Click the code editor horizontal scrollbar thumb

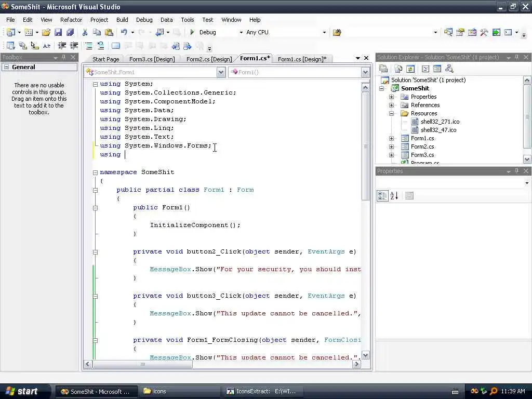[142, 364]
